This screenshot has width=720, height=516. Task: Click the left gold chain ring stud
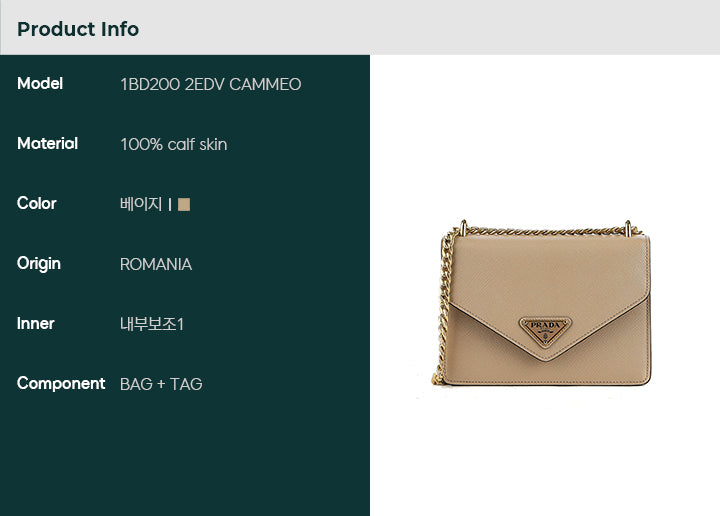pyautogui.click(x=464, y=227)
